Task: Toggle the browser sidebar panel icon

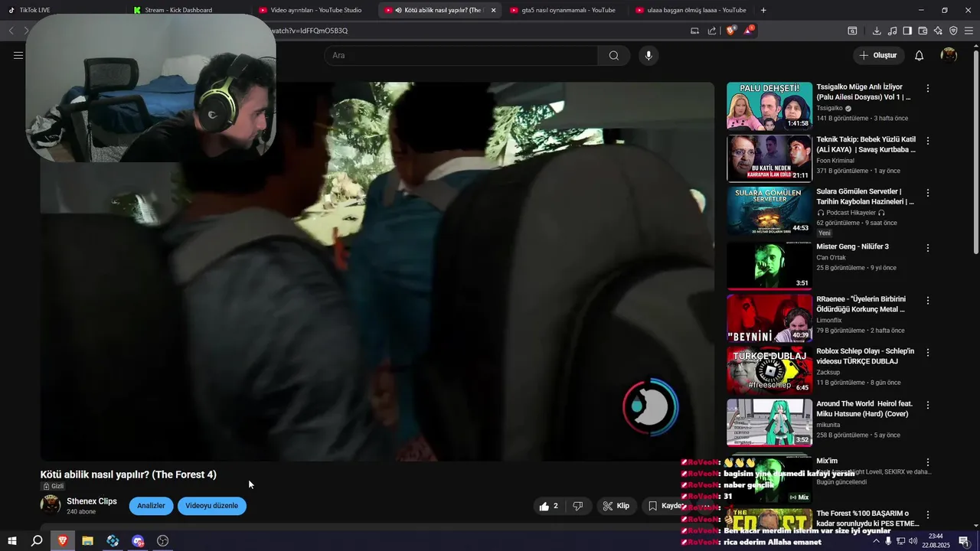Action: (907, 31)
